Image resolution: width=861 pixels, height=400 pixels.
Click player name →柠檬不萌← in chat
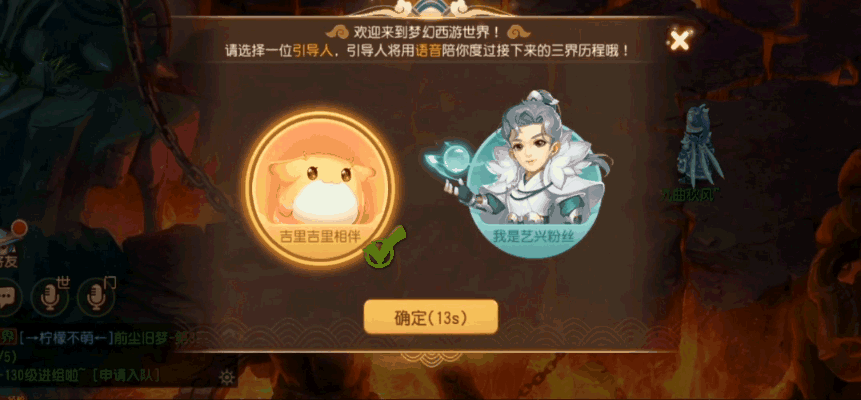tap(65, 337)
